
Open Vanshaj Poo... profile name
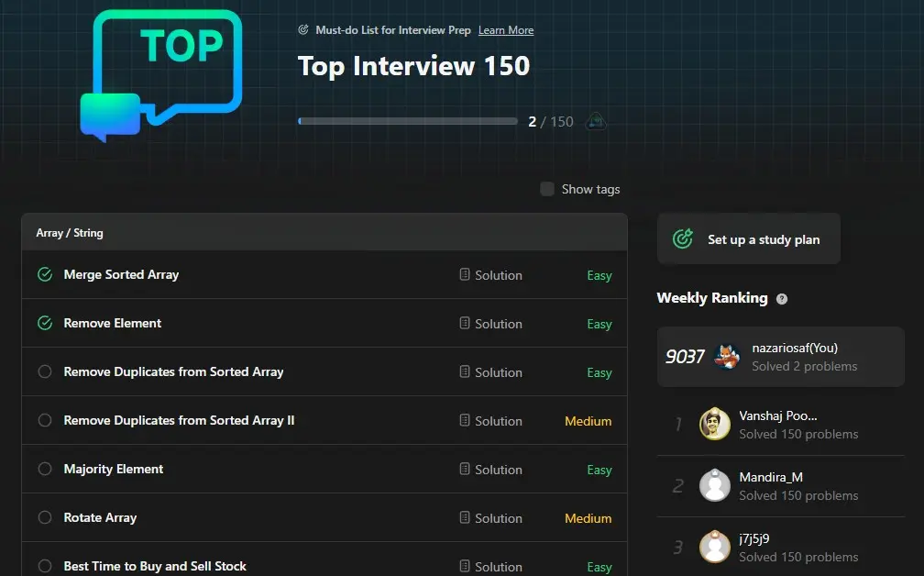[x=778, y=415]
